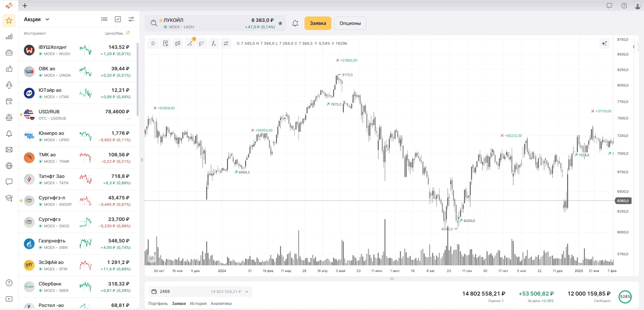Open the price alert bell for ЛУКОЙЛ

click(295, 23)
